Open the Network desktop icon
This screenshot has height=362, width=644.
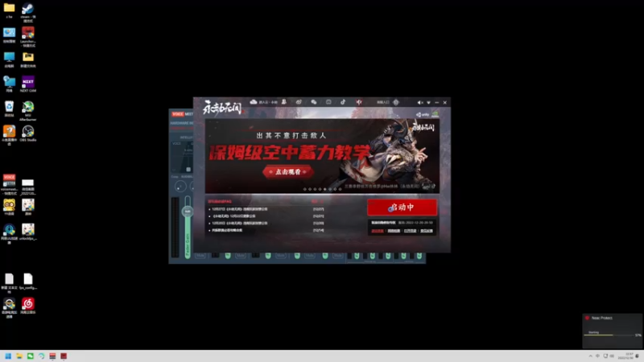9,84
